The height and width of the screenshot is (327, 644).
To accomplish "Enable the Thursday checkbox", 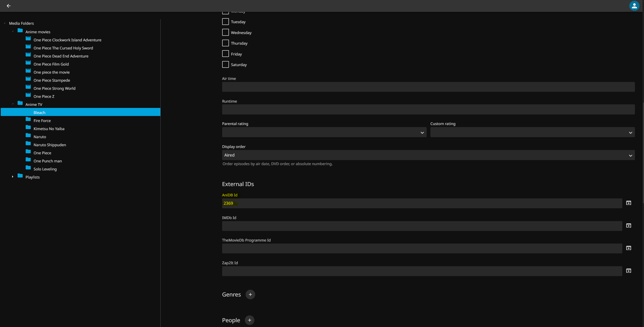I will [x=225, y=43].
